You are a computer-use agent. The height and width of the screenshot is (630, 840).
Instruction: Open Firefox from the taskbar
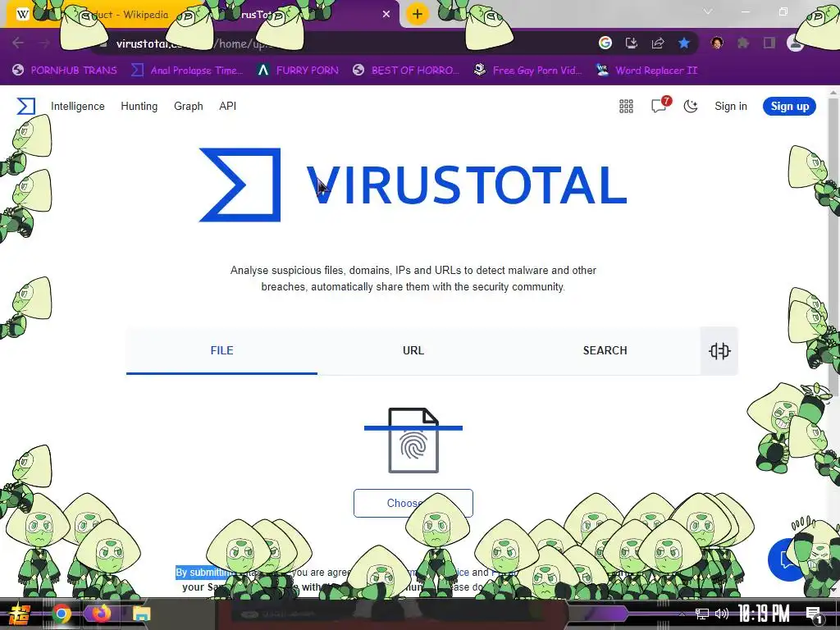101,613
